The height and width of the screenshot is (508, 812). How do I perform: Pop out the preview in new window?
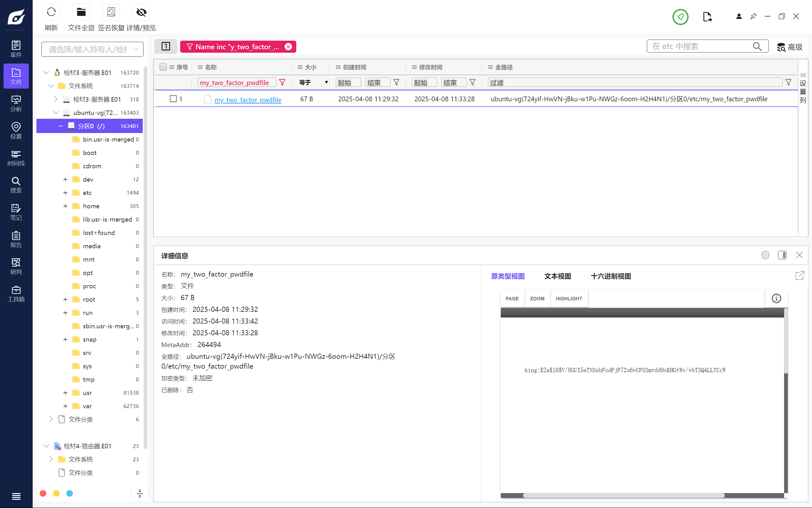(x=800, y=276)
